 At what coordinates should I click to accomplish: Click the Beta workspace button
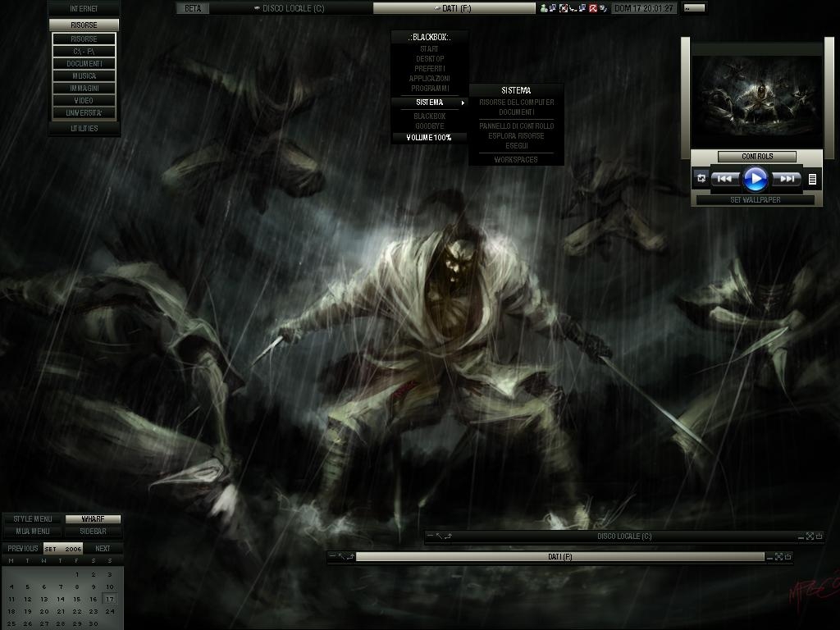[193, 8]
